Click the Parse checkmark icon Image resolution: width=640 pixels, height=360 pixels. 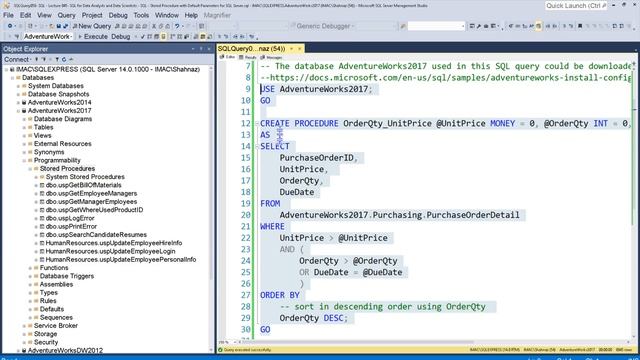142,37
